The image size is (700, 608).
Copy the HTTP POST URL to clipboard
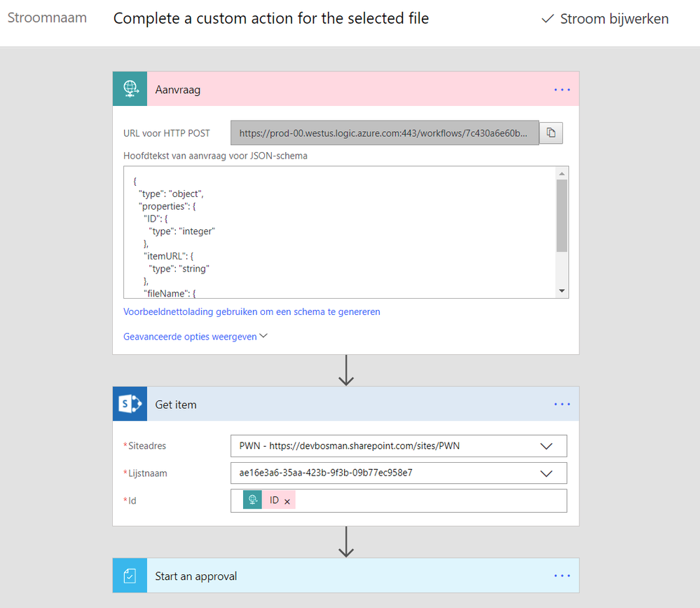[551, 133]
